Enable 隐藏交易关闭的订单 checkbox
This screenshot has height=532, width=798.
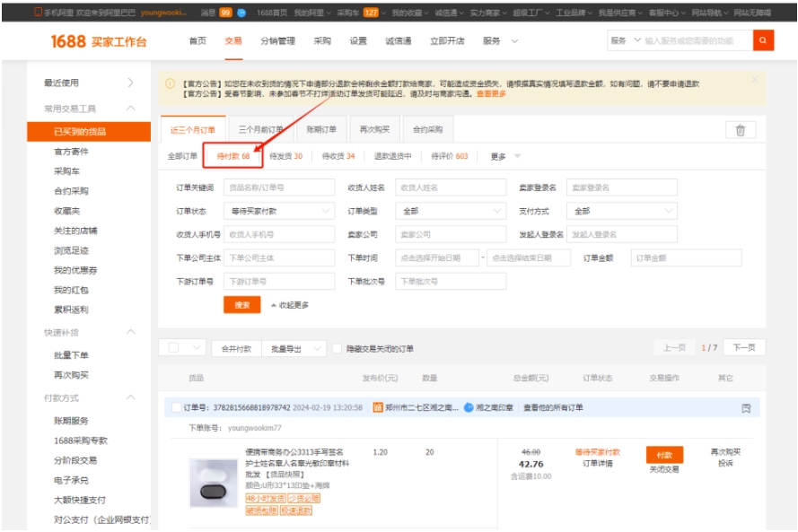(x=338, y=350)
